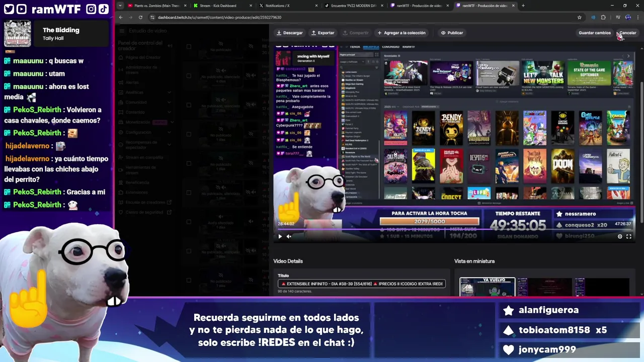This screenshot has width=644, height=362.
Task: Open video player settings gear
Action: 620,236
